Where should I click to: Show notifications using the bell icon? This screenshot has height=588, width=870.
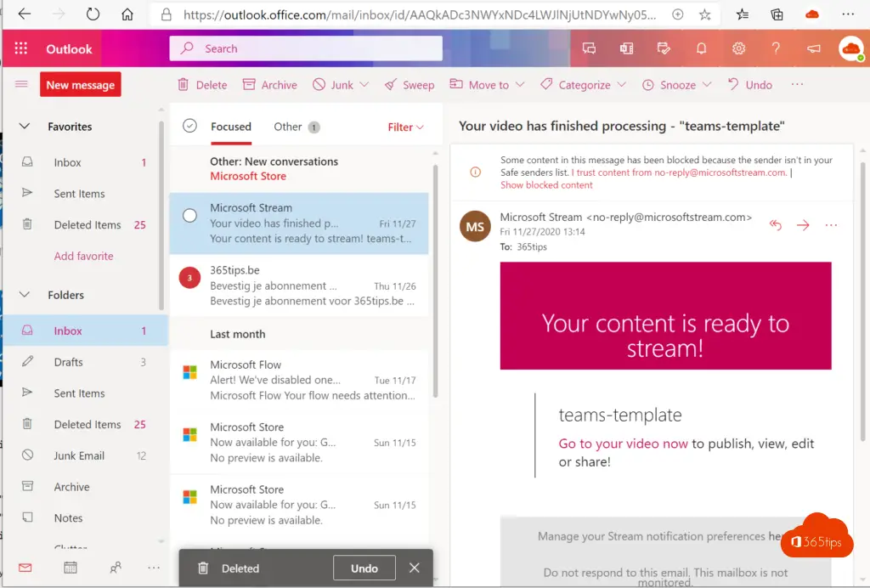(x=701, y=48)
